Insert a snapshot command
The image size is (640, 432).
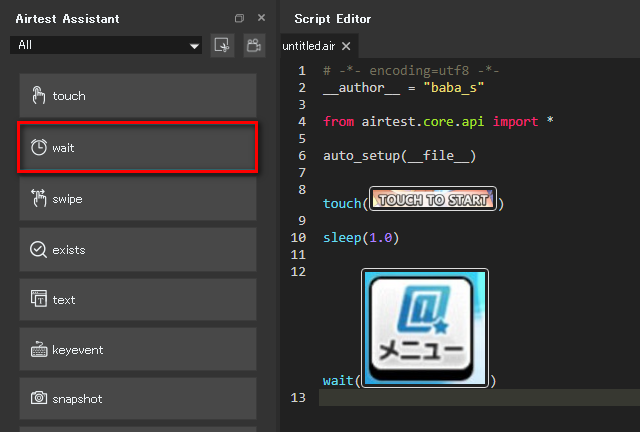[138, 398]
